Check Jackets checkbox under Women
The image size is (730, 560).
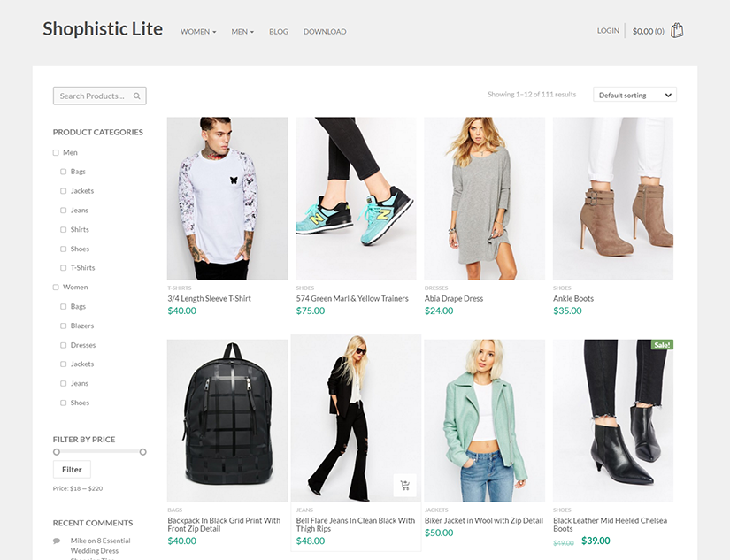click(x=64, y=364)
